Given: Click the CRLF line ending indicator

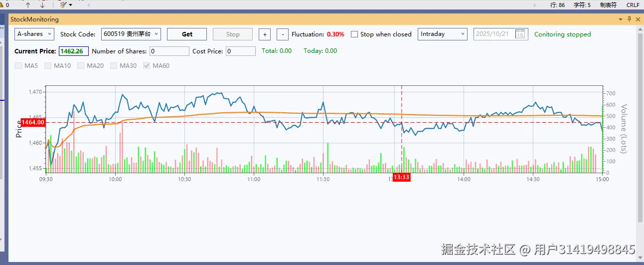Looking at the screenshot, I should pyautogui.click(x=633, y=5).
